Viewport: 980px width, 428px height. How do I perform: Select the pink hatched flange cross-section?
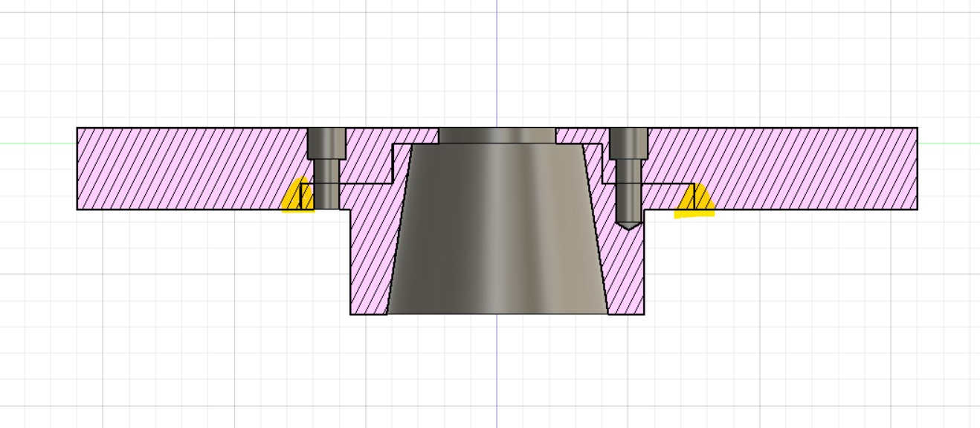point(186,167)
